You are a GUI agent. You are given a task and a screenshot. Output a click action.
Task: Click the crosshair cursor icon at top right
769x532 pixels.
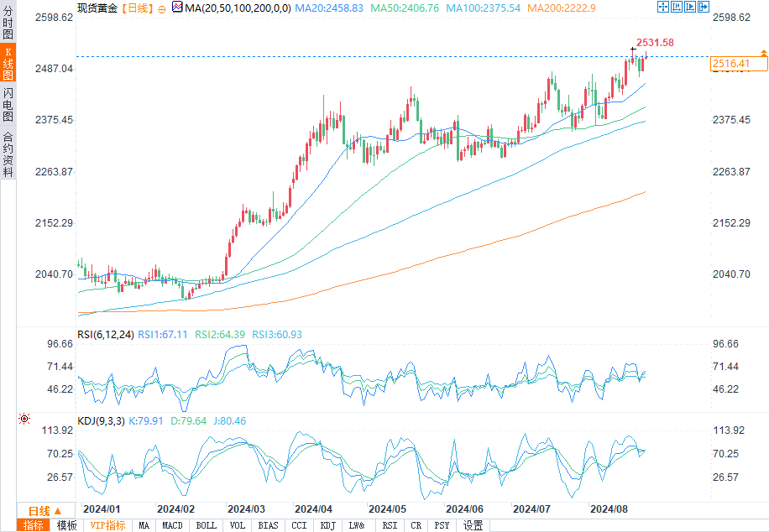pyautogui.click(x=662, y=8)
